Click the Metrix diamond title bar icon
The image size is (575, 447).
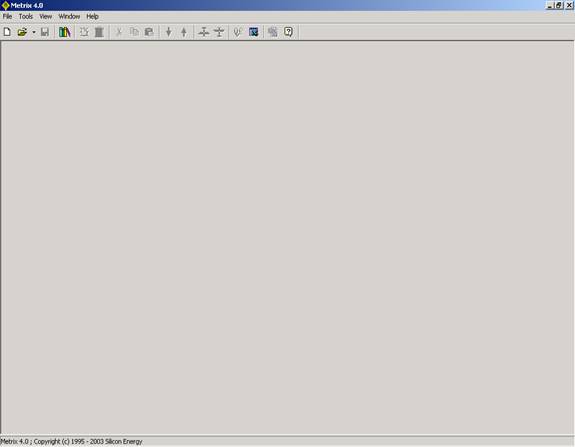(x=6, y=5)
